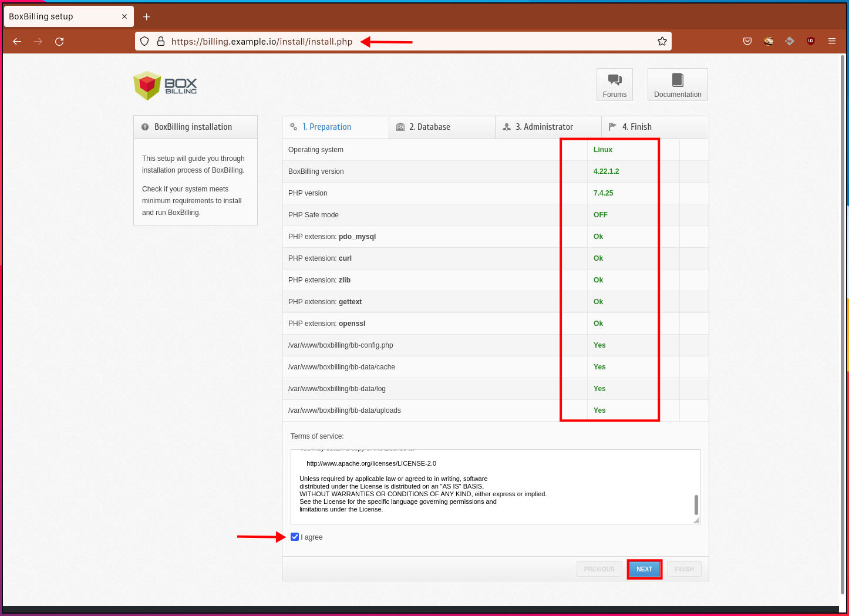Click the 'Ok' value for curl
This screenshot has width=849, height=616.
click(x=598, y=258)
